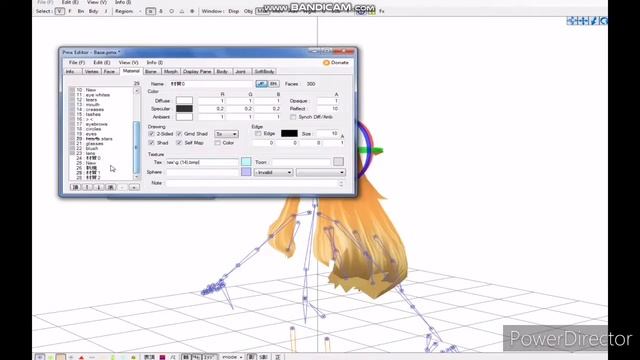Open the Invalid sphere mode dropdown
This screenshot has height=360, width=640.
(x=273, y=172)
